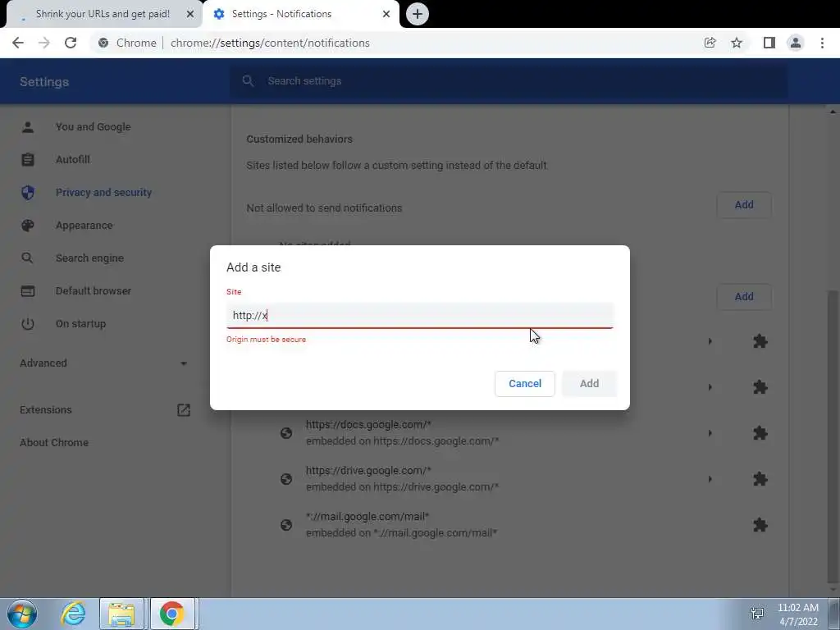Click the *://mail.google.com/mail* entry text

point(367,517)
